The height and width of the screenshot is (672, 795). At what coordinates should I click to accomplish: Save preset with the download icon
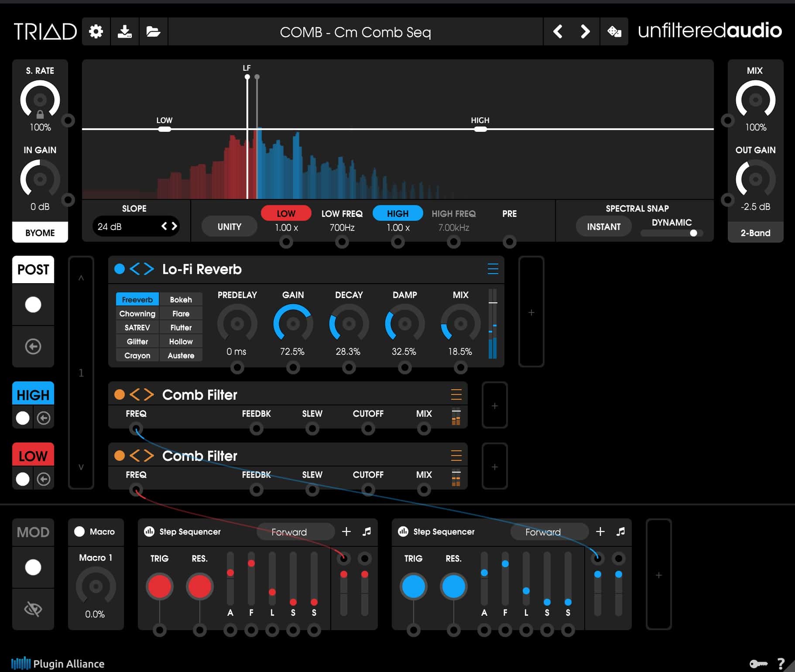pyautogui.click(x=125, y=31)
